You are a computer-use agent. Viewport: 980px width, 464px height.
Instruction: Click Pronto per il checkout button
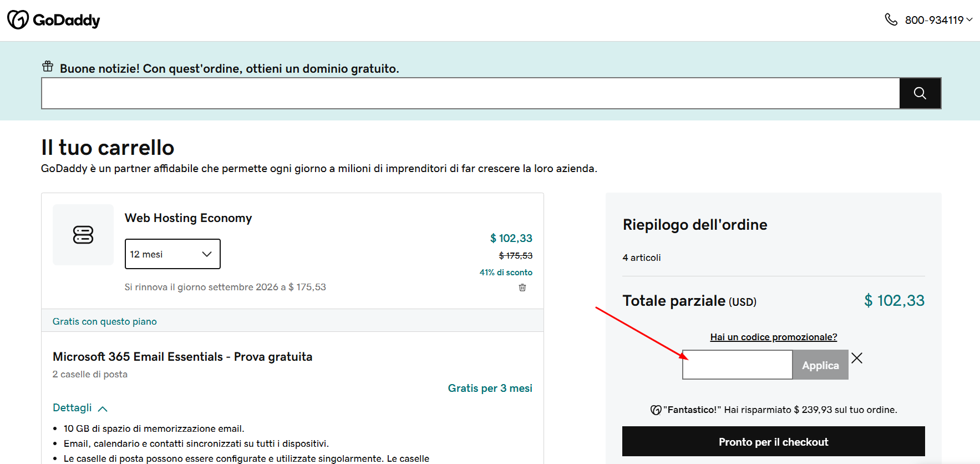pos(774,441)
